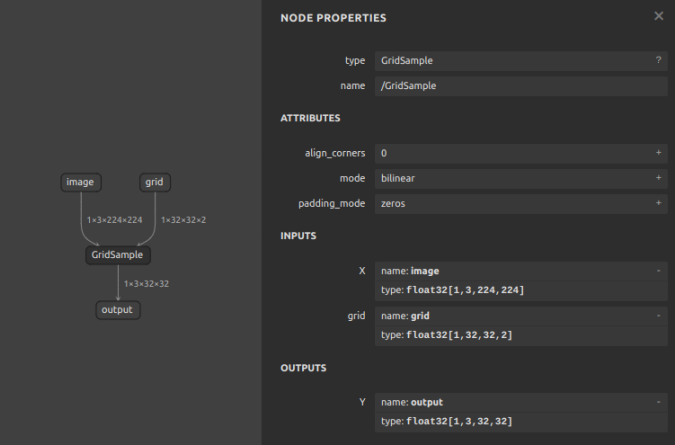This screenshot has height=445, width=675.
Task: Click 'type: float32[1,3,32,32]' text
Action: (447, 421)
